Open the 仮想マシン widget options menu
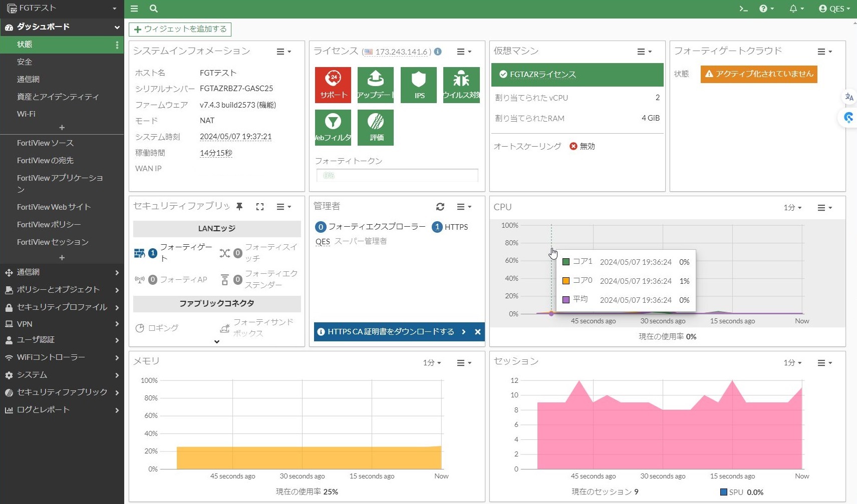 click(644, 52)
